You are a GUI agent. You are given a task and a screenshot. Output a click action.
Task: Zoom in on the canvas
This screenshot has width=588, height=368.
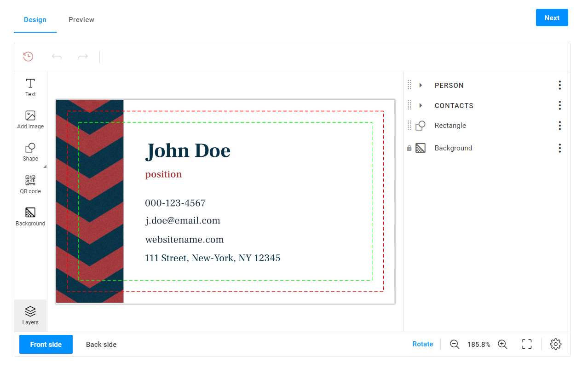[502, 344]
